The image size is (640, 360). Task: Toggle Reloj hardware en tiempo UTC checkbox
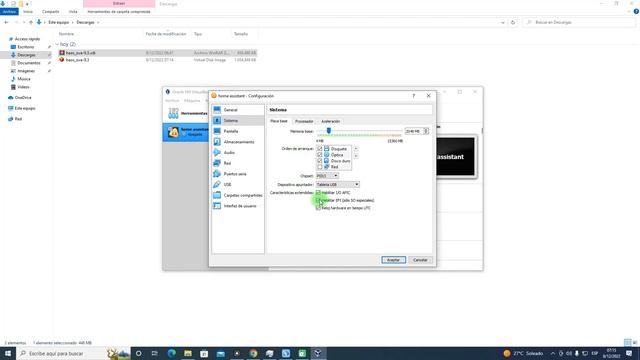[x=318, y=208]
